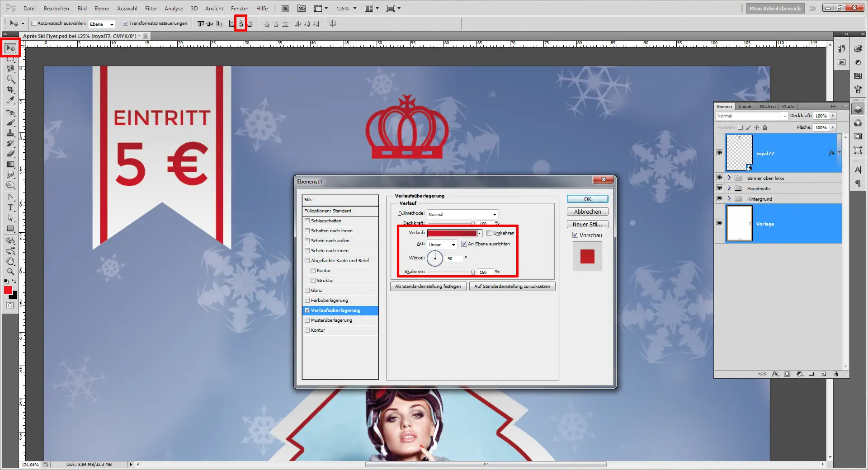The height and width of the screenshot is (470, 868).
Task: Open the Filter menu
Action: (x=151, y=8)
